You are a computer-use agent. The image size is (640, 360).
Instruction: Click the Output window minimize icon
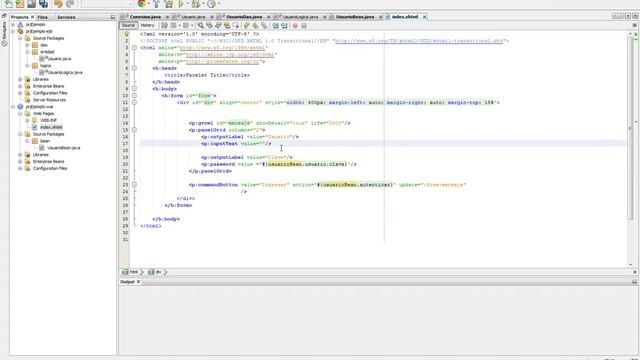(634, 282)
